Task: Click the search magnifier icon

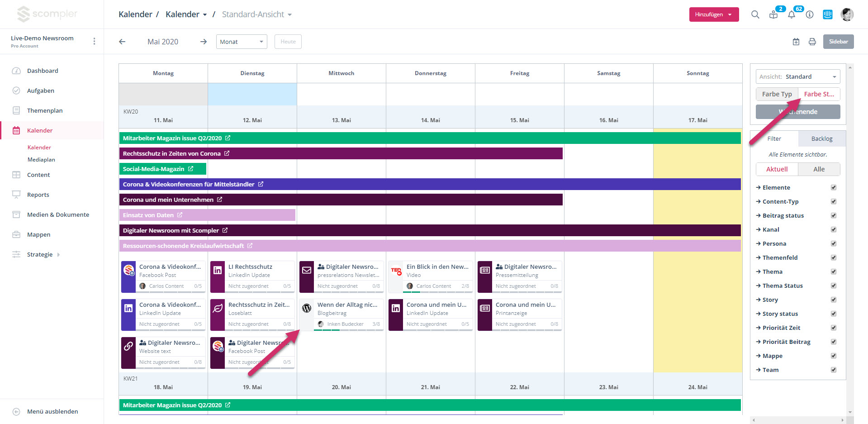Action: tap(755, 14)
